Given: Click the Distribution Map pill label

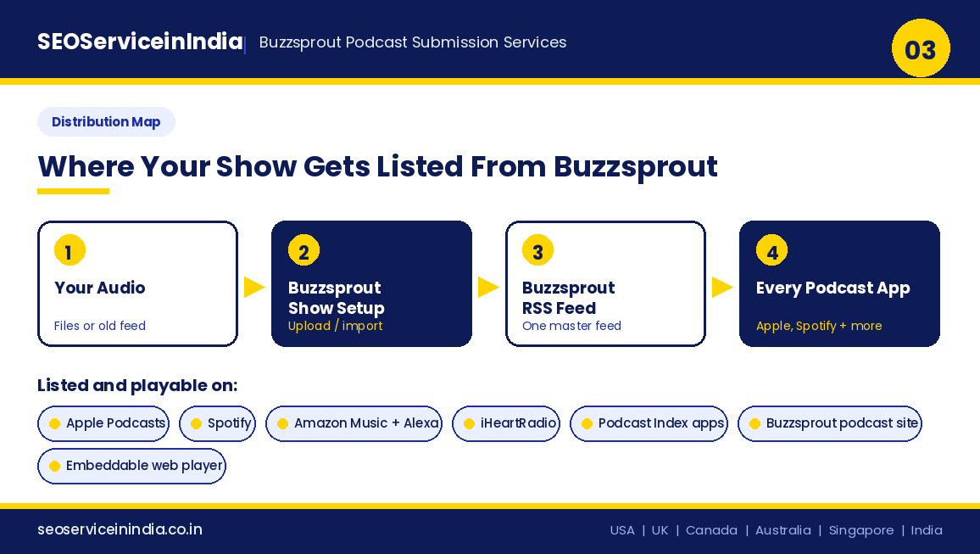Looking at the screenshot, I should click(106, 122).
